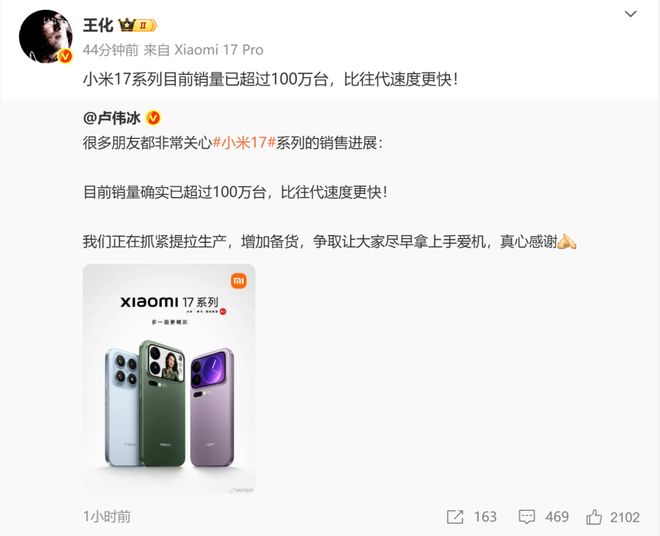This screenshot has height=536, width=660.
Task: Open the 王化 username link
Action: click(98, 26)
